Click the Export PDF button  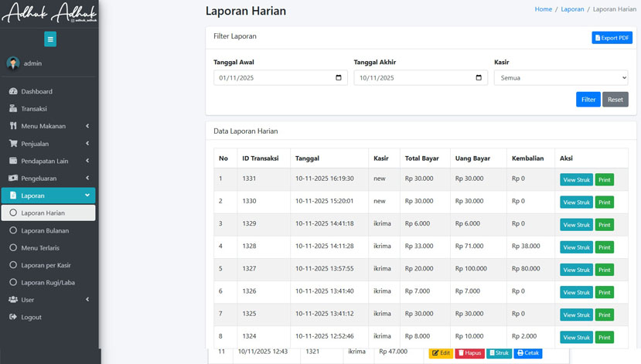click(612, 38)
